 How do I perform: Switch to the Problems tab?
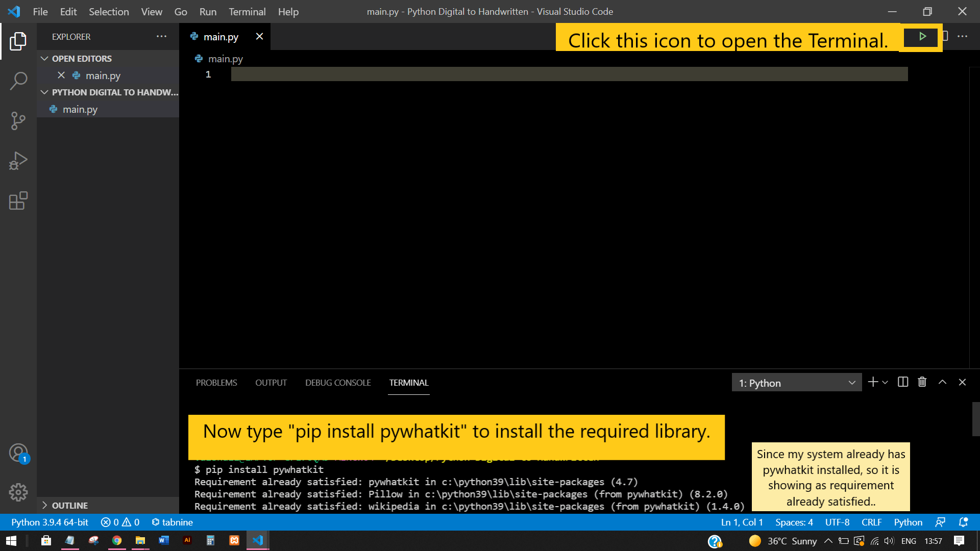216,382
